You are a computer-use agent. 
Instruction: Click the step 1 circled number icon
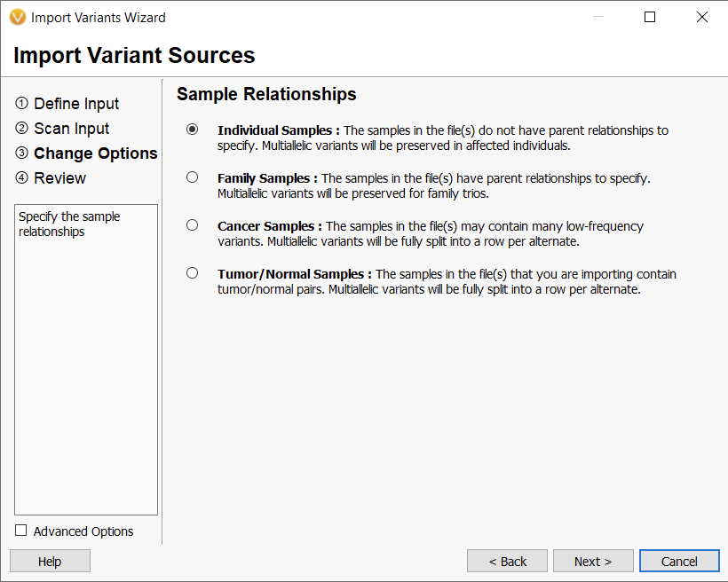[22, 103]
